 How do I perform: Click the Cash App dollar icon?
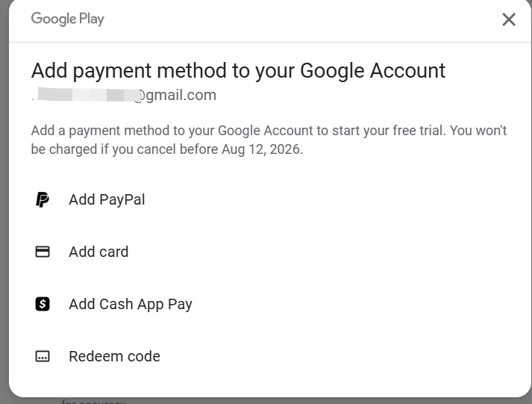click(43, 304)
